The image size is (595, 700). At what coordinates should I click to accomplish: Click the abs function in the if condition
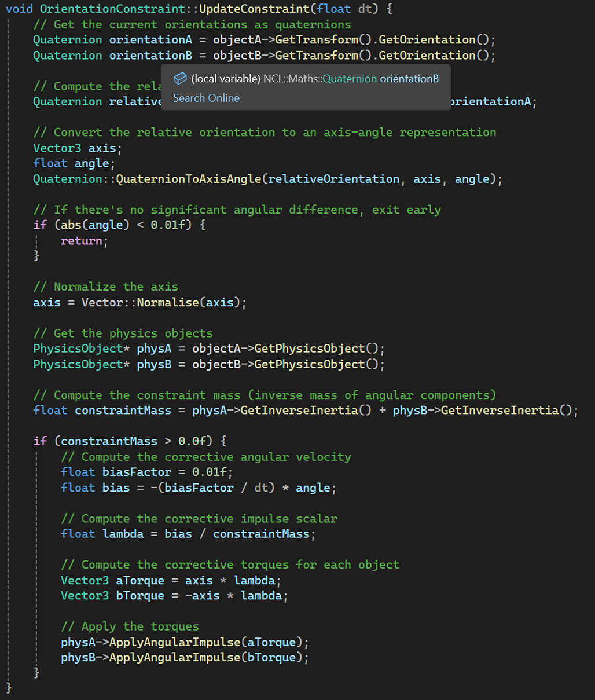point(71,225)
